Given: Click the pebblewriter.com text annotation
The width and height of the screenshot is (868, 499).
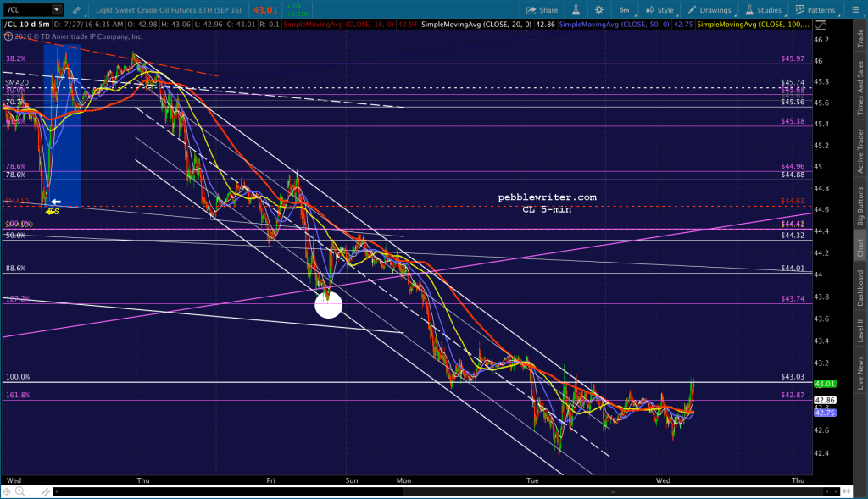Looking at the screenshot, I should pyautogui.click(x=547, y=197).
